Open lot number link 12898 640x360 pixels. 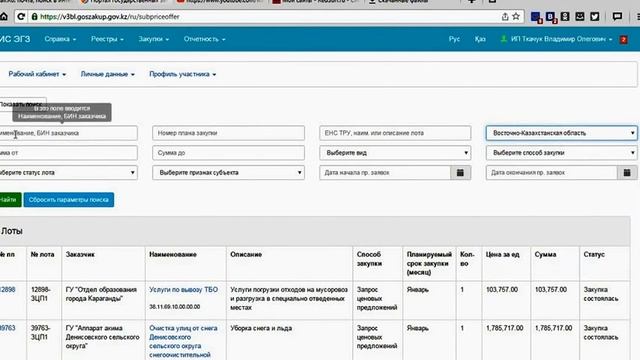[7, 289]
